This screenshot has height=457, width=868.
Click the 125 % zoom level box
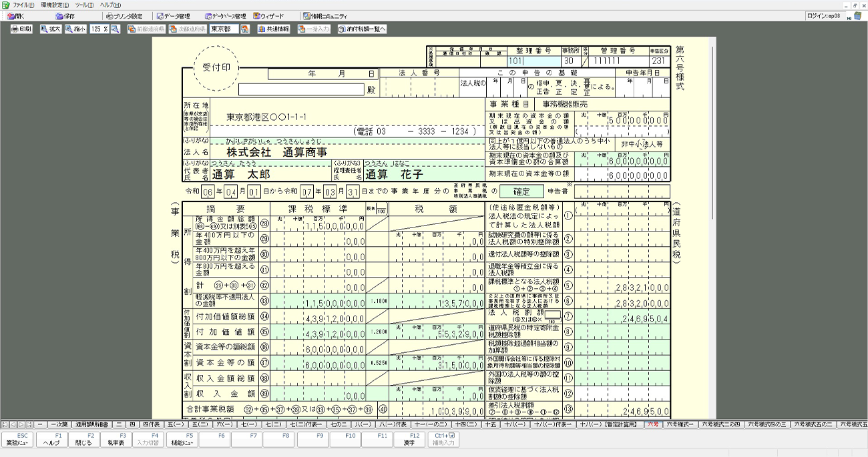pyautogui.click(x=99, y=29)
